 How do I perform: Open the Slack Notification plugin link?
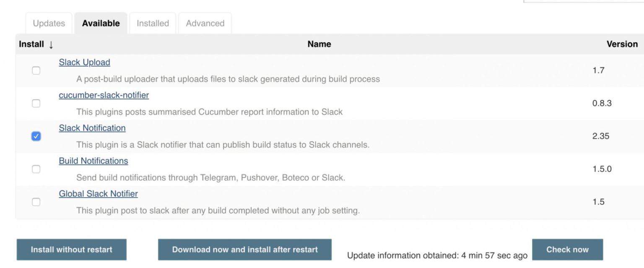92,128
